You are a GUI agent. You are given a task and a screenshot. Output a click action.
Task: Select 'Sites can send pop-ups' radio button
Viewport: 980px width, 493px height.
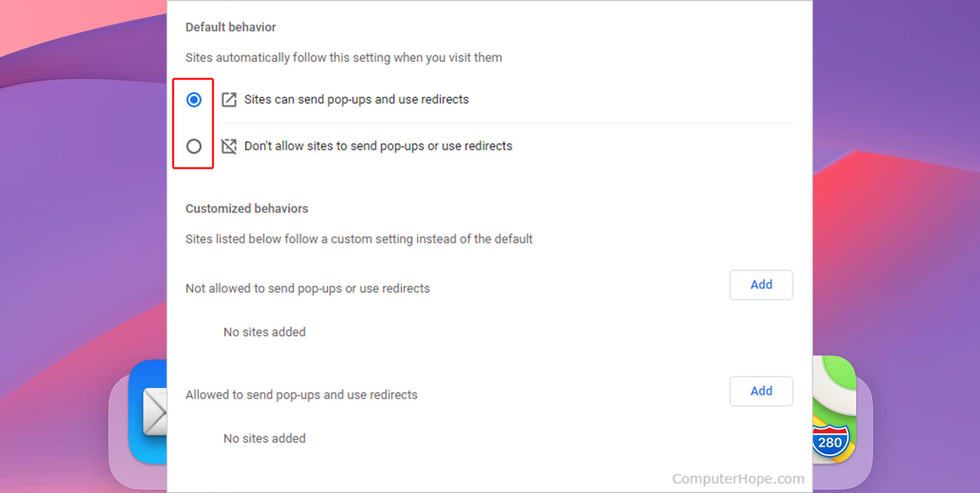click(x=194, y=100)
